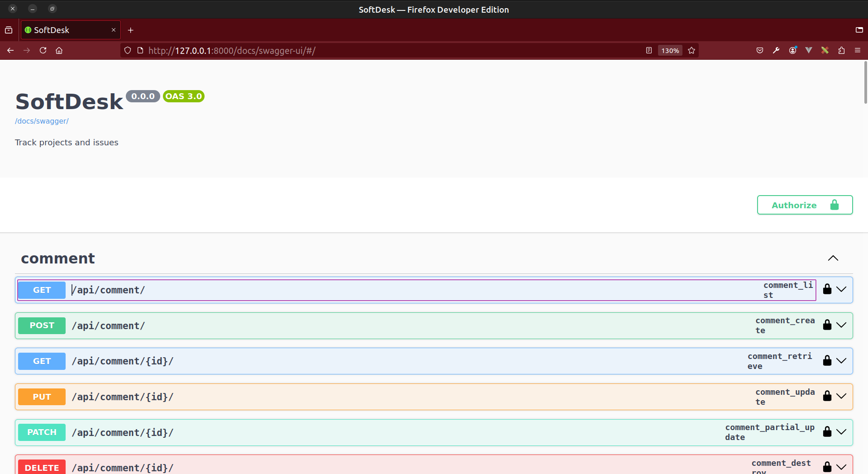This screenshot has width=868, height=474.
Task: Click the comment_create operation ID text
Action: point(785,326)
